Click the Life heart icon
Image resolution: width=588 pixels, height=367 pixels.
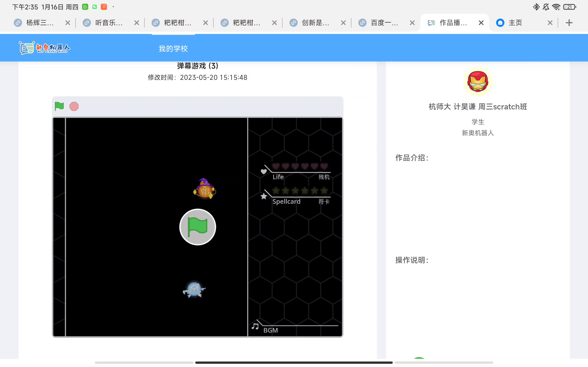pos(264,172)
